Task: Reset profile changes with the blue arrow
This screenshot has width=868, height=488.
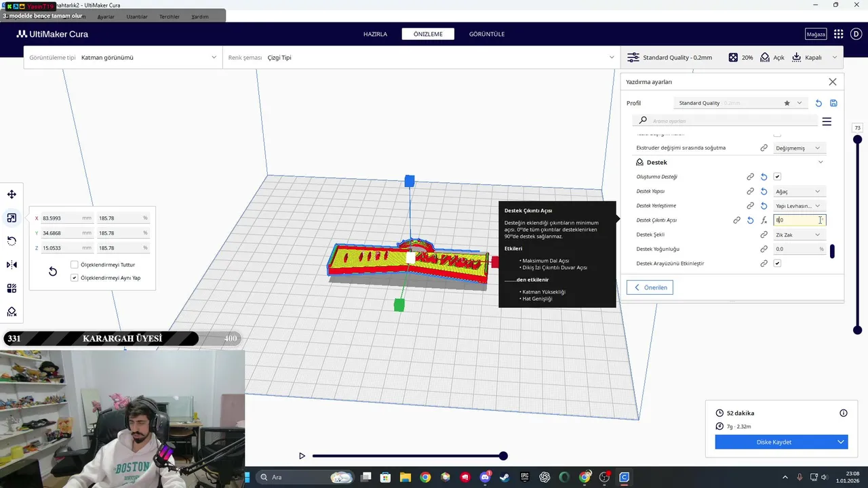Action: (x=818, y=103)
